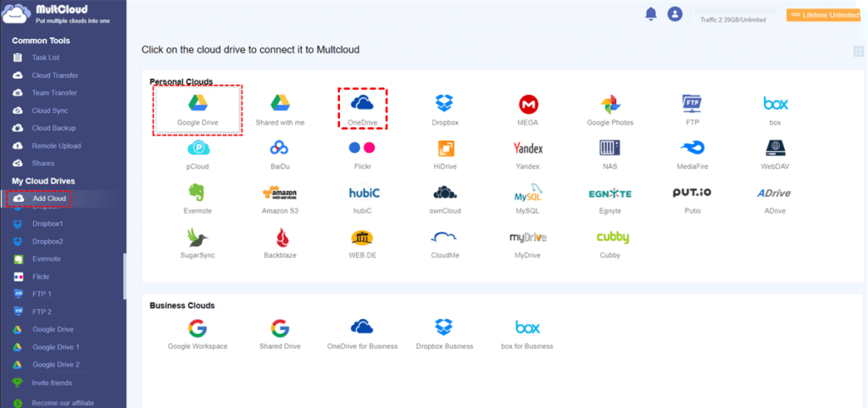Viewport: 868px width, 408px height.
Task: Open the user account avatar menu
Action: pyautogui.click(x=675, y=14)
